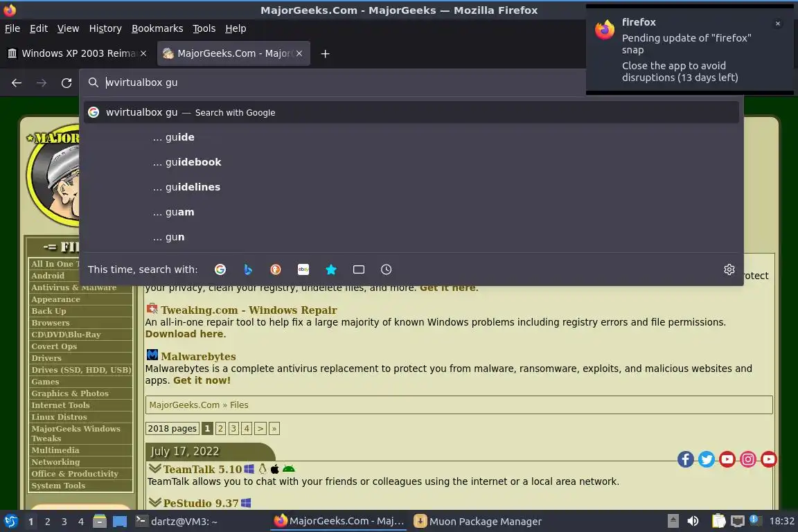The height and width of the screenshot is (532, 798).
Task: Open a new tab with the plus button
Action: pos(325,53)
